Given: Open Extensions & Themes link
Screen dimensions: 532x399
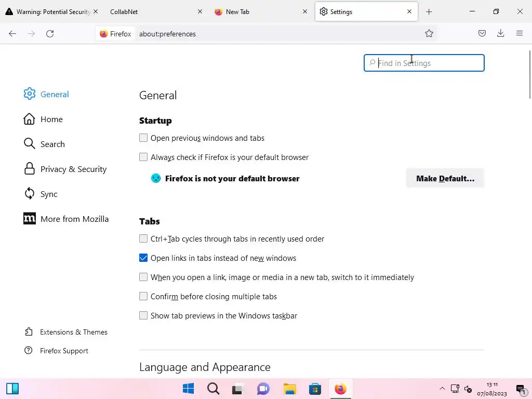Looking at the screenshot, I should (66, 332).
